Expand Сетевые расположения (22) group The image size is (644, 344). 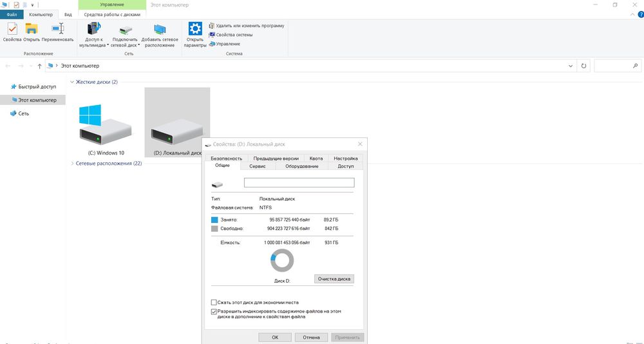(72, 164)
